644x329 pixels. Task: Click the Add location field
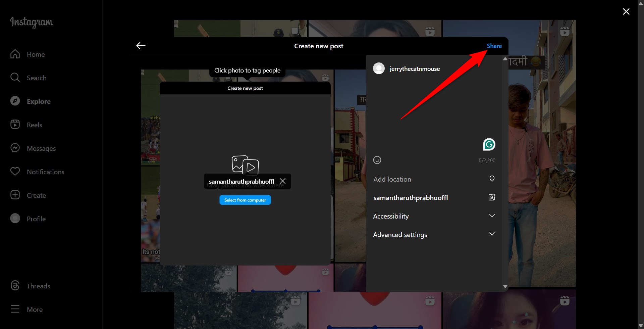click(x=434, y=179)
